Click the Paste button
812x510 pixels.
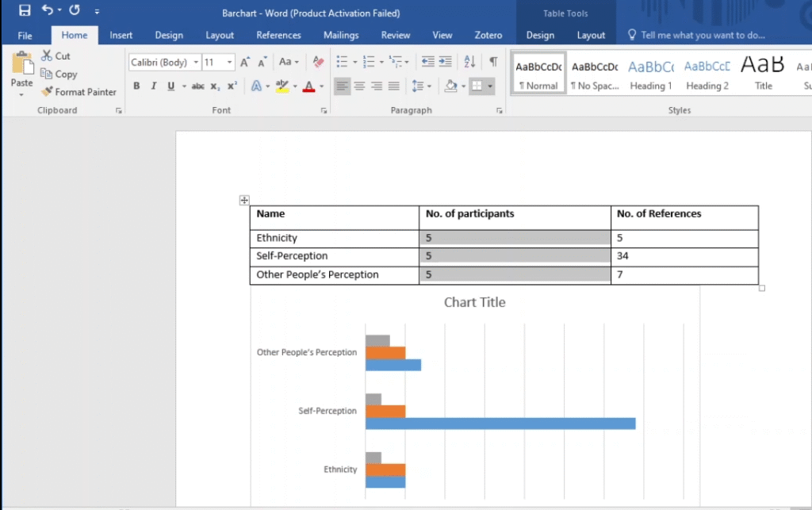(21, 73)
